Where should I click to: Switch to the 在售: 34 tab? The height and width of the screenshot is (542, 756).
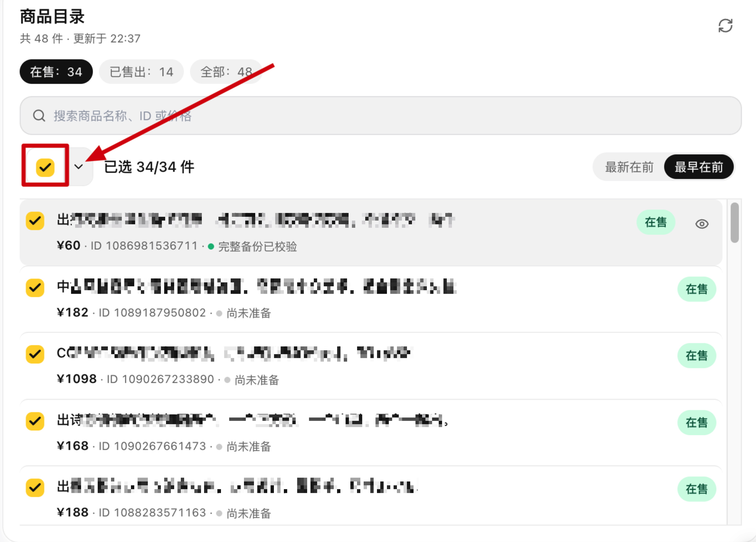[56, 72]
